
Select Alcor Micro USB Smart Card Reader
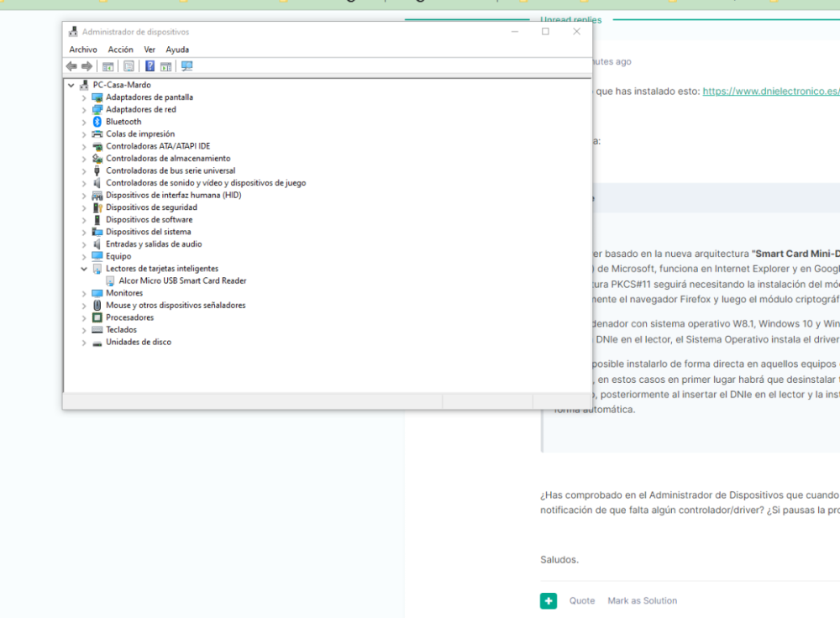click(x=182, y=280)
